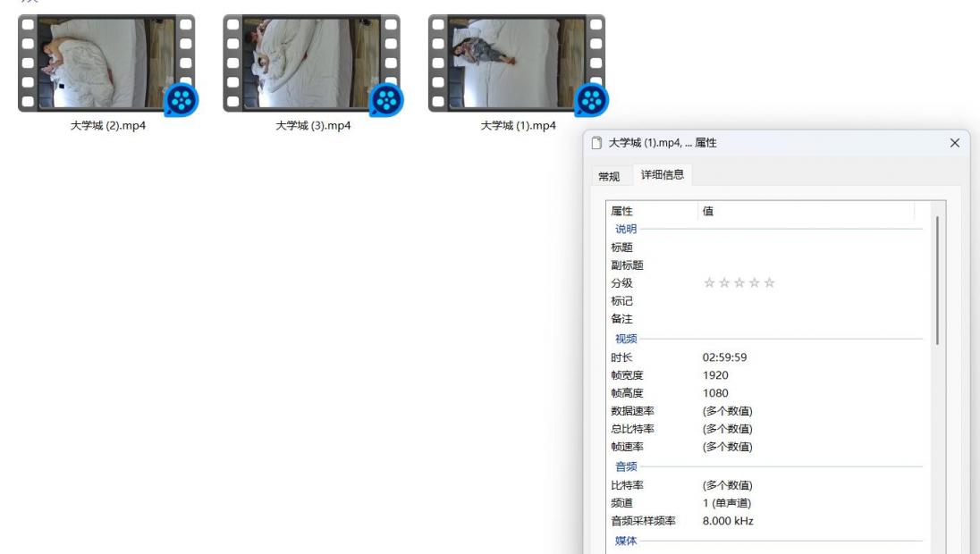The width and height of the screenshot is (980, 554).
Task: Click the 视频 section header
Action: click(626, 340)
